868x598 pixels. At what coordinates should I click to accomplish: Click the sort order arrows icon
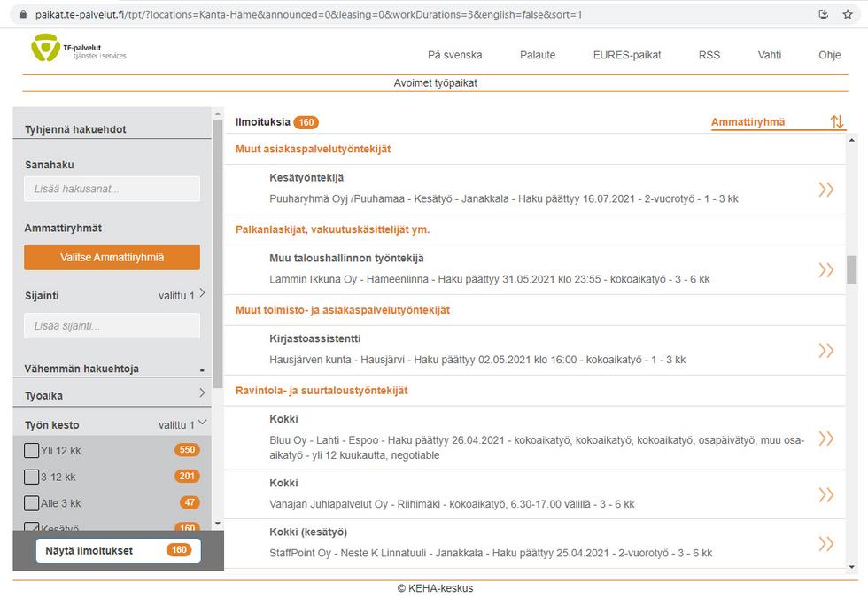[x=837, y=122]
